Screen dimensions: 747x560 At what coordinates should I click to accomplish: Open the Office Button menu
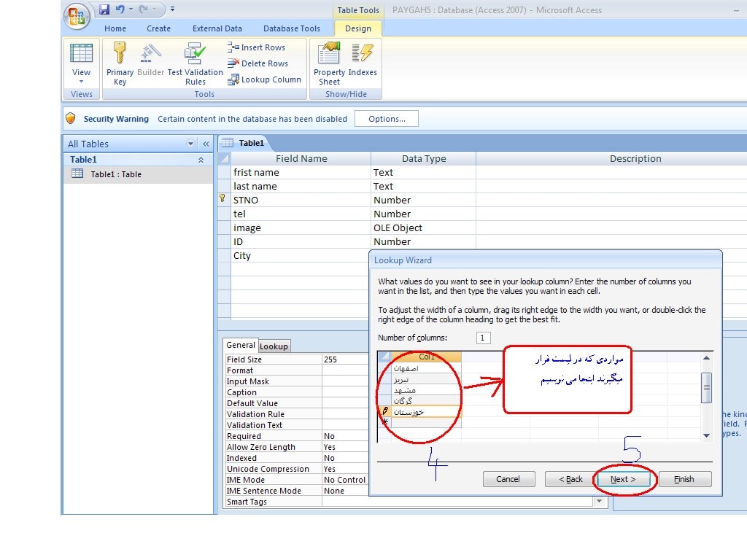point(77,16)
